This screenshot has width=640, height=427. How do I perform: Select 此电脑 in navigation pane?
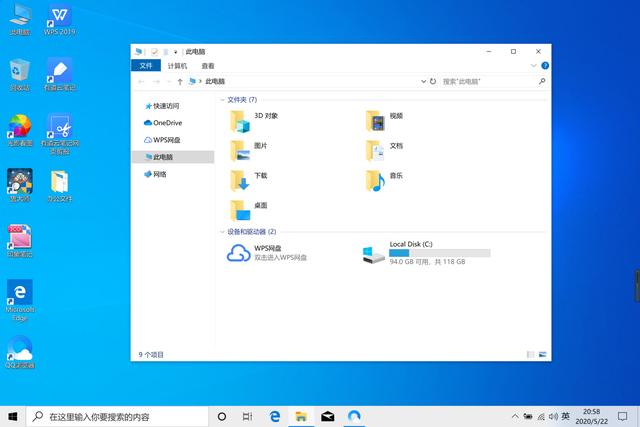tap(173, 157)
